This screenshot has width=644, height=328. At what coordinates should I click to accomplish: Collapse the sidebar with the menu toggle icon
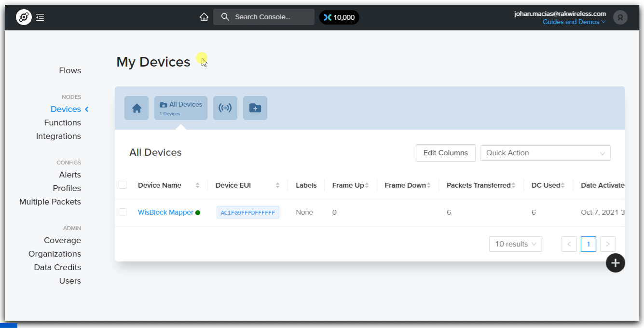40,17
